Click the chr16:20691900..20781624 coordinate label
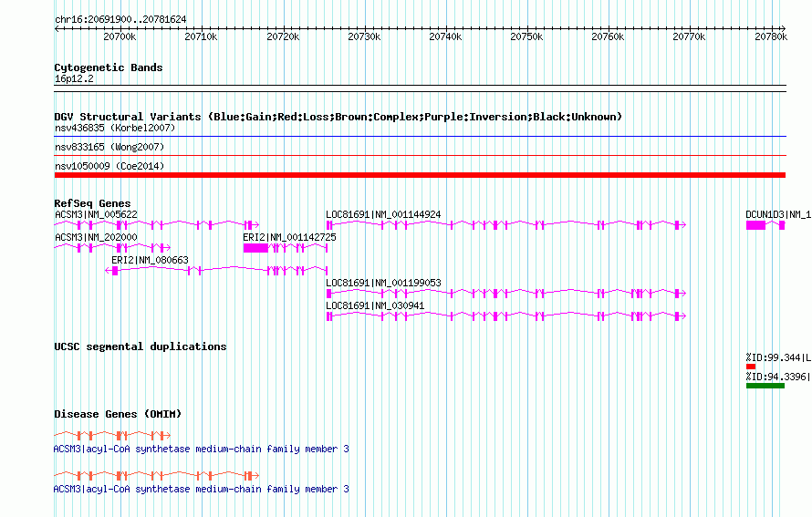The image size is (812, 517). [120, 19]
